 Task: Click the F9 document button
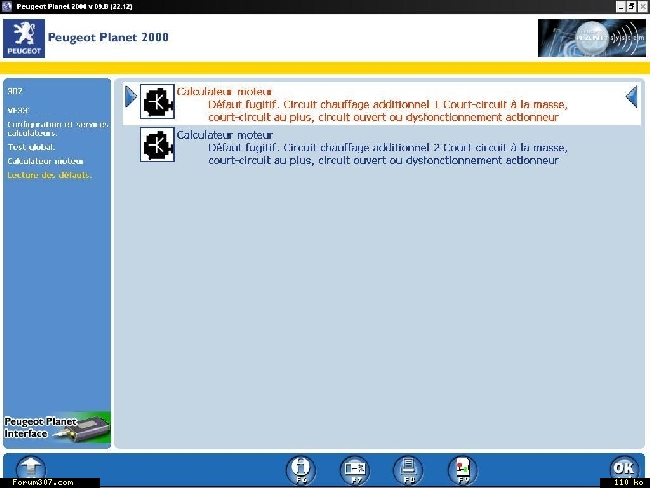point(463,470)
